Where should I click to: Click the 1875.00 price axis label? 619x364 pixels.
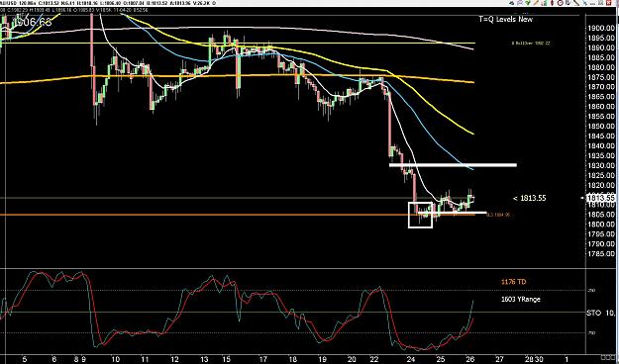tap(601, 77)
